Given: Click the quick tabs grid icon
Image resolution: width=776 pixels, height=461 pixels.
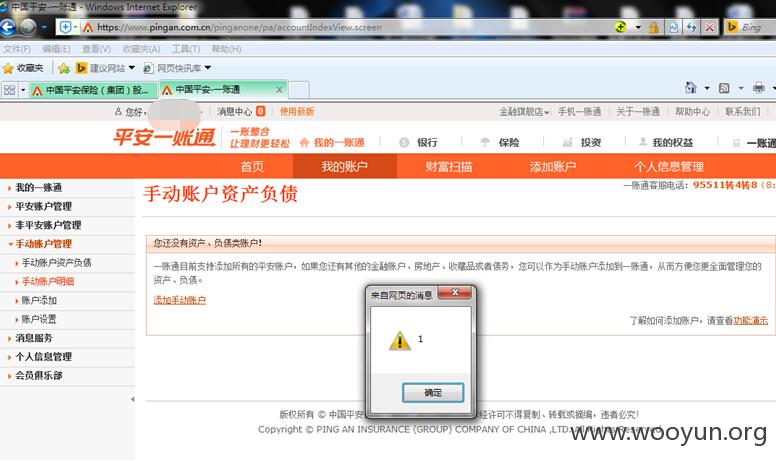Looking at the screenshot, I should pos(9,90).
